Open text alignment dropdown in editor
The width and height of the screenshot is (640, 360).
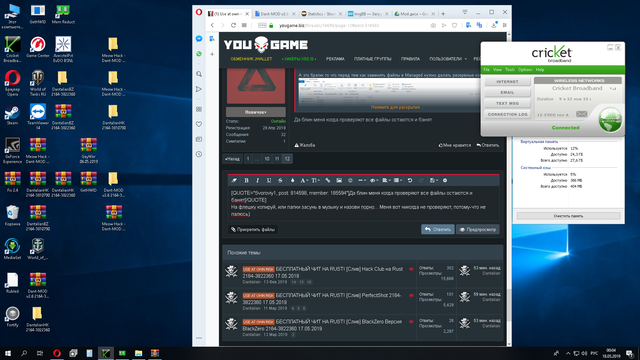coord(386,180)
